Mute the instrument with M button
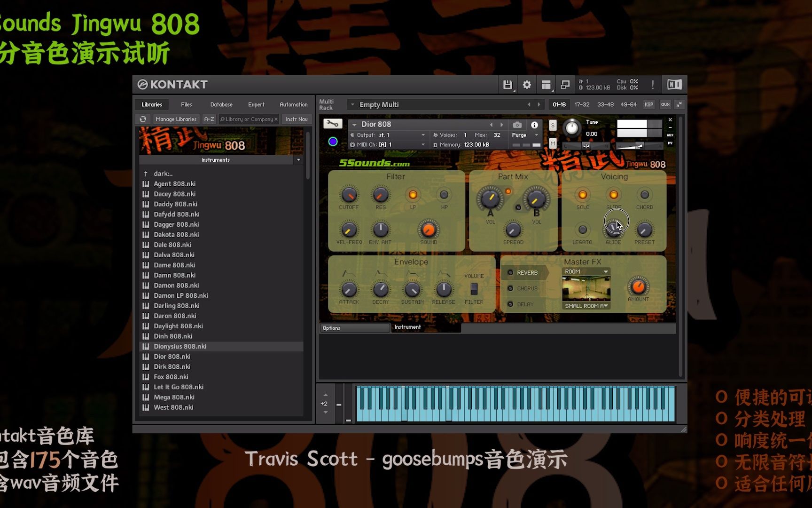 (x=553, y=143)
